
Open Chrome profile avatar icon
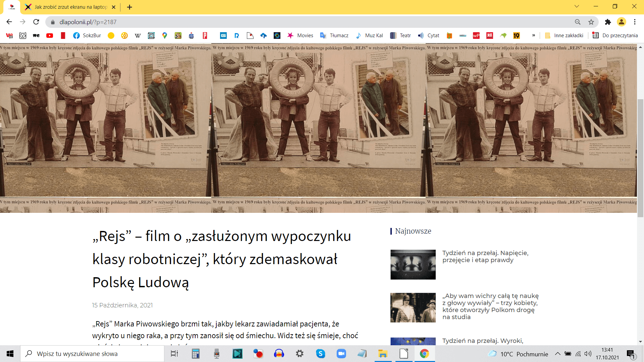point(621,22)
